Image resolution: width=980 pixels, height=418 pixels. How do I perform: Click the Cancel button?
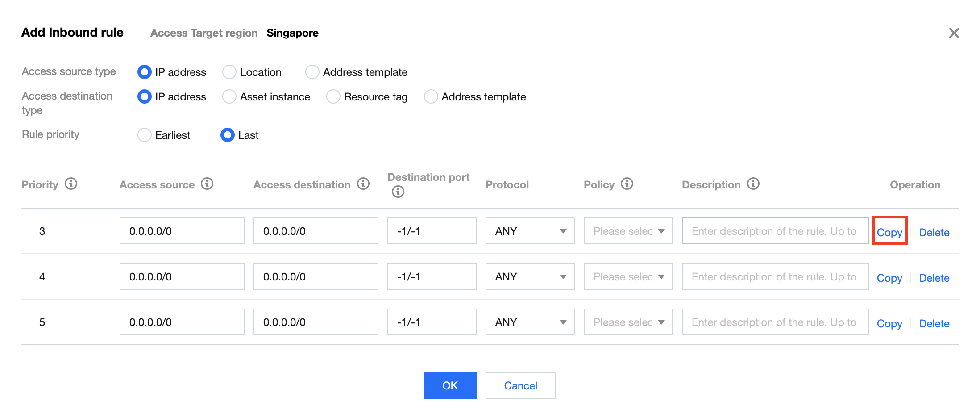tap(520, 385)
